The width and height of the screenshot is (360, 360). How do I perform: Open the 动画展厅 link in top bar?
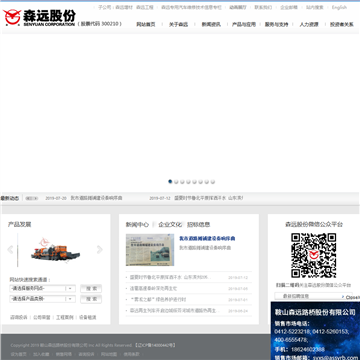coord(238,7)
